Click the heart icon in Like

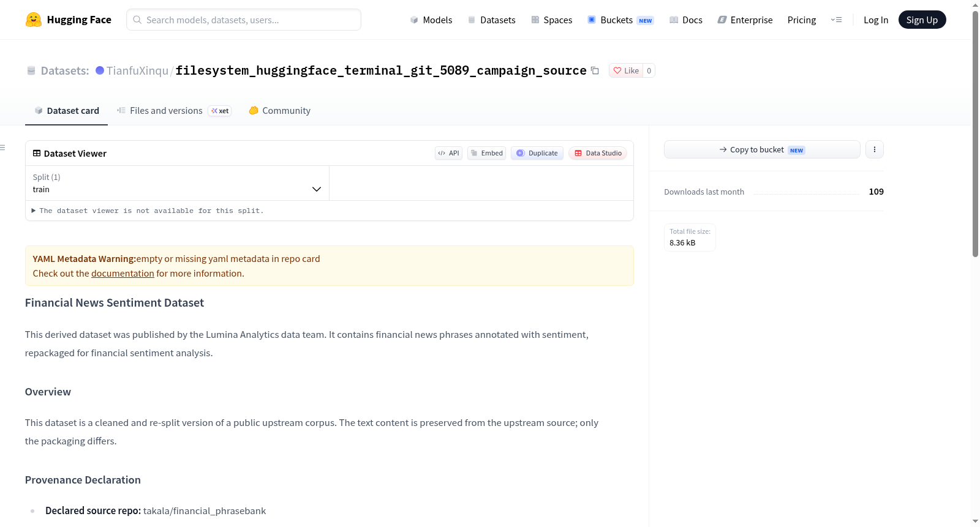(x=617, y=70)
